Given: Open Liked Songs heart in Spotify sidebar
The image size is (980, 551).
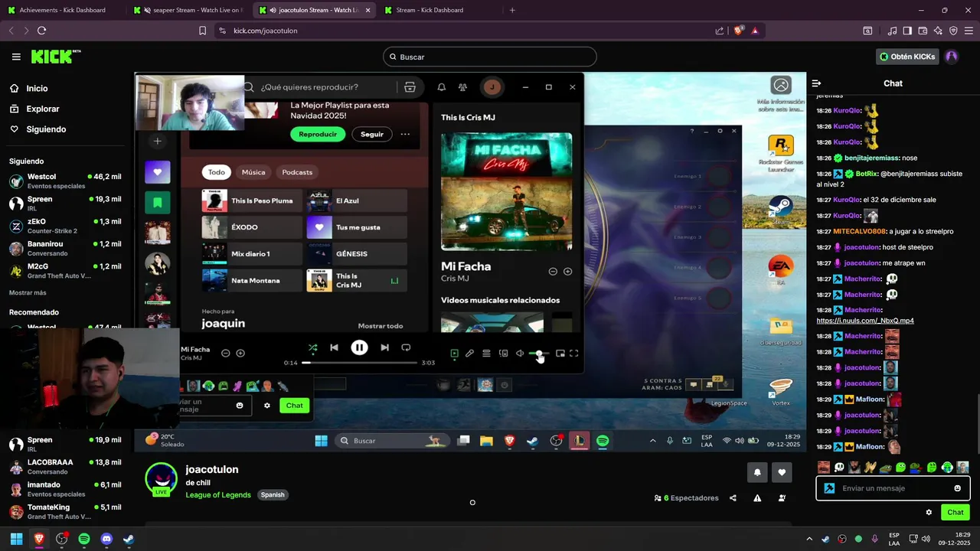Looking at the screenshot, I should click(158, 172).
